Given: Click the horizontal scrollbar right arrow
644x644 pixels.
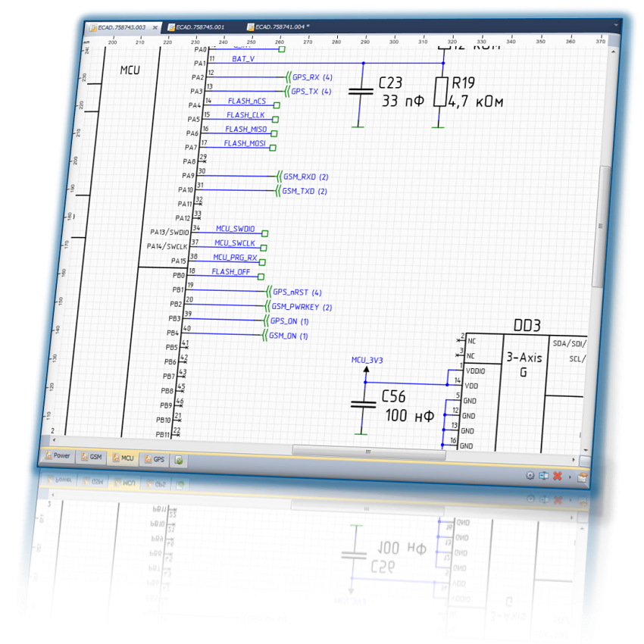Looking at the screenshot, I should point(574,460).
